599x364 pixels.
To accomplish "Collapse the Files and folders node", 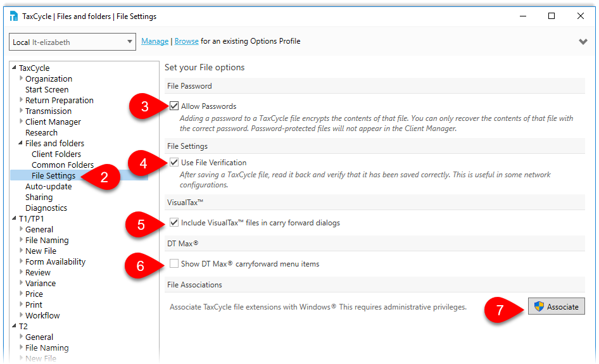I will [x=21, y=143].
